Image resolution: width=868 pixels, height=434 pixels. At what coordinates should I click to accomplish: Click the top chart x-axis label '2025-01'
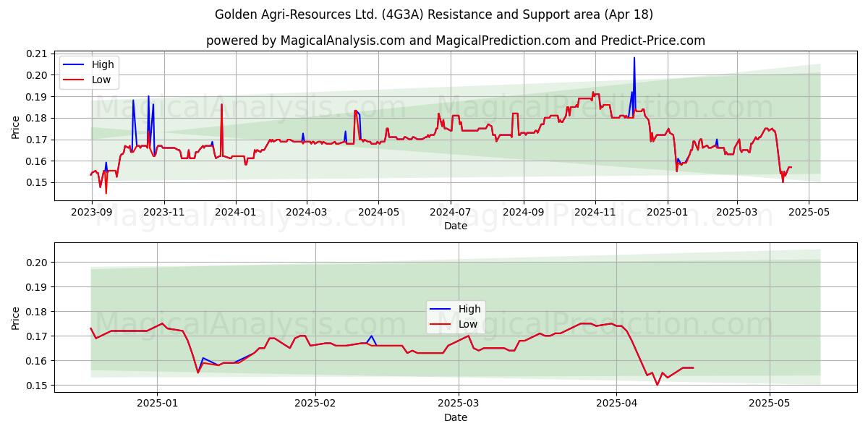pos(667,213)
